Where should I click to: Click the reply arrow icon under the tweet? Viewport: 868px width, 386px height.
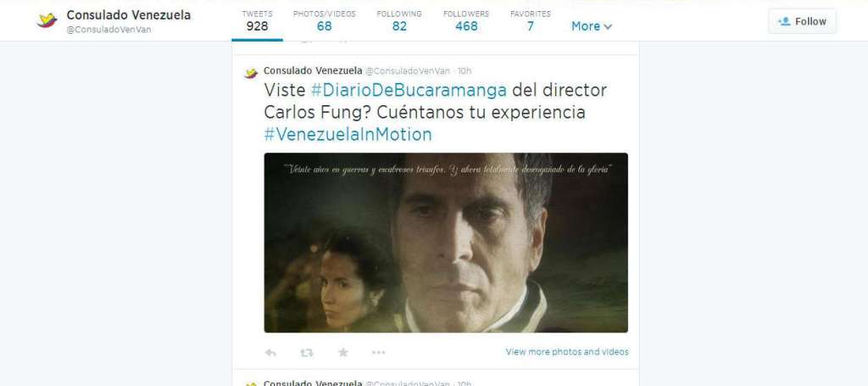[x=270, y=352]
